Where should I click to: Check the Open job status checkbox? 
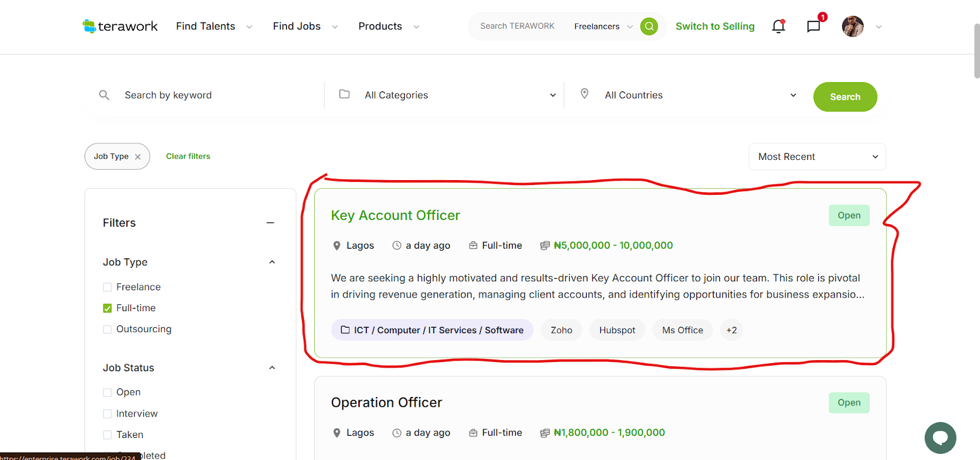[x=108, y=393]
